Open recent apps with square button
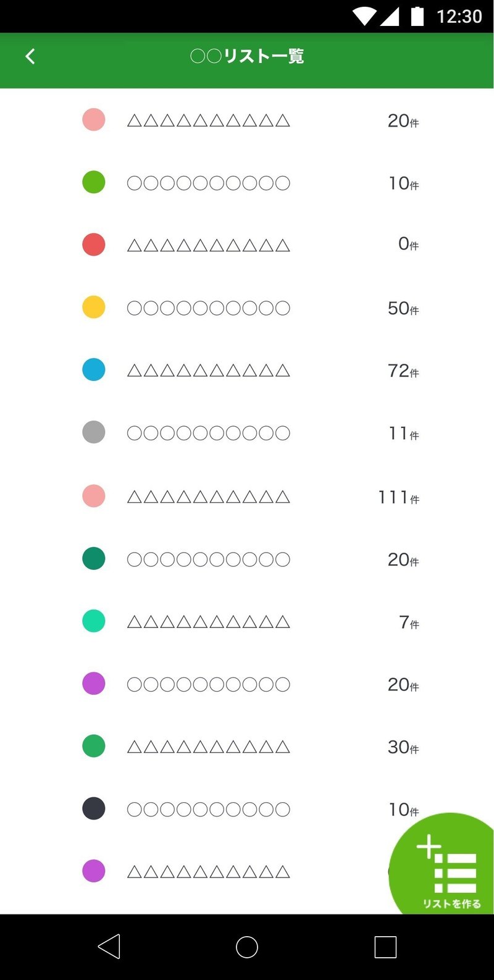The height and width of the screenshot is (980, 494). coord(385,946)
